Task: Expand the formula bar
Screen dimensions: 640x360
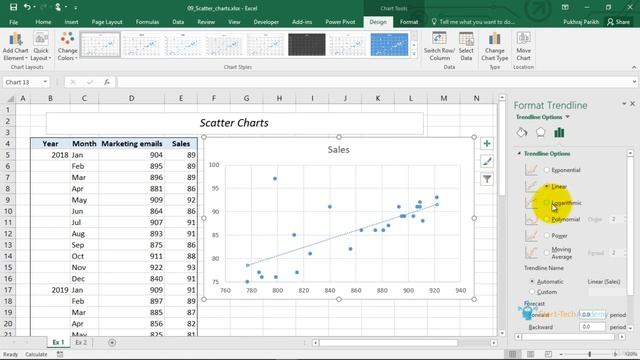Action: tap(634, 82)
